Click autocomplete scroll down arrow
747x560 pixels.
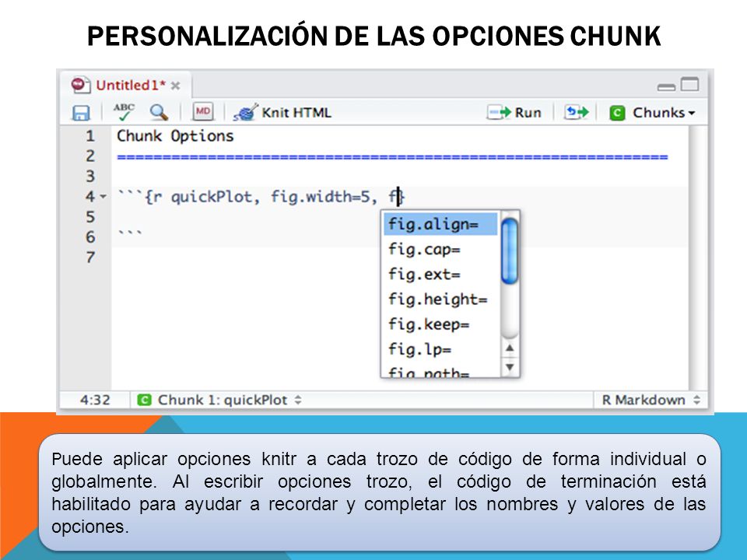(x=509, y=367)
